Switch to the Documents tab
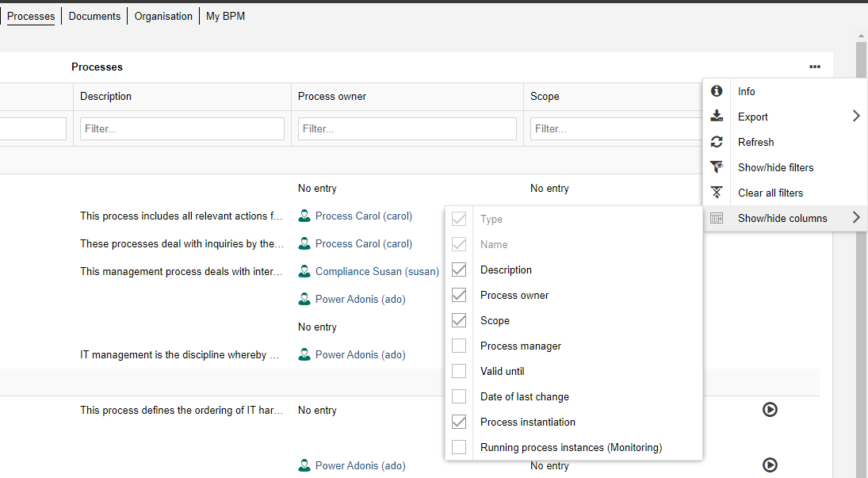Viewport: 868px width, 478px height. (x=94, y=15)
